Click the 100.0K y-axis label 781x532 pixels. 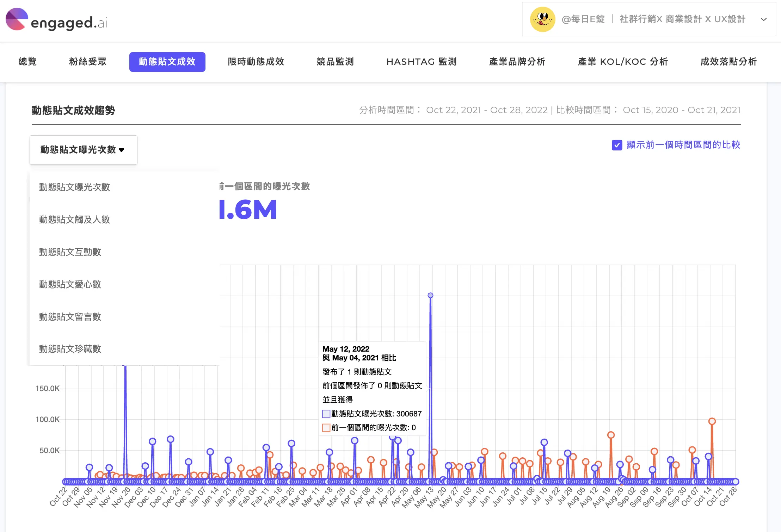(48, 419)
